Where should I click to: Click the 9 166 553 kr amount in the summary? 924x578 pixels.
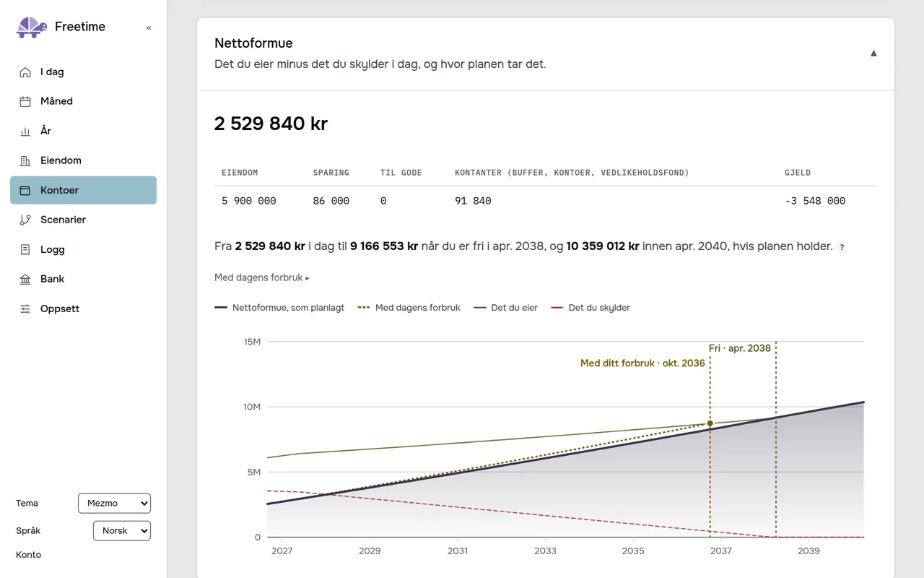pyautogui.click(x=384, y=246)
